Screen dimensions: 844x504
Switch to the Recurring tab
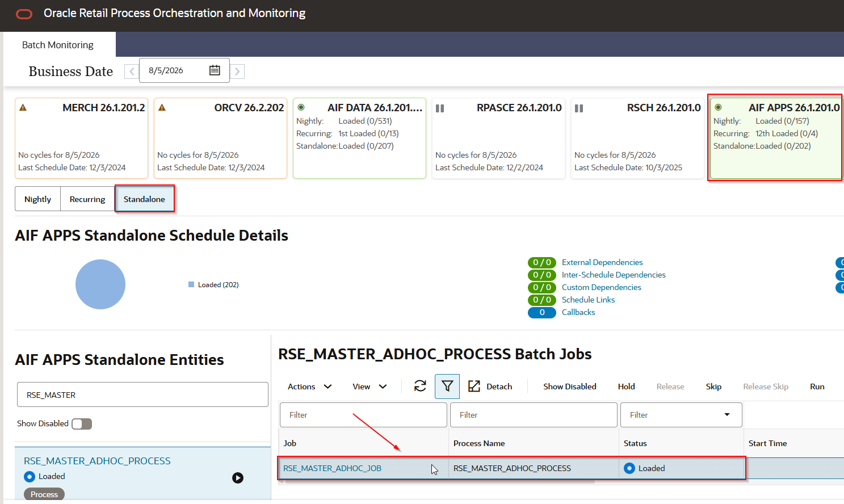pos(87,199)
